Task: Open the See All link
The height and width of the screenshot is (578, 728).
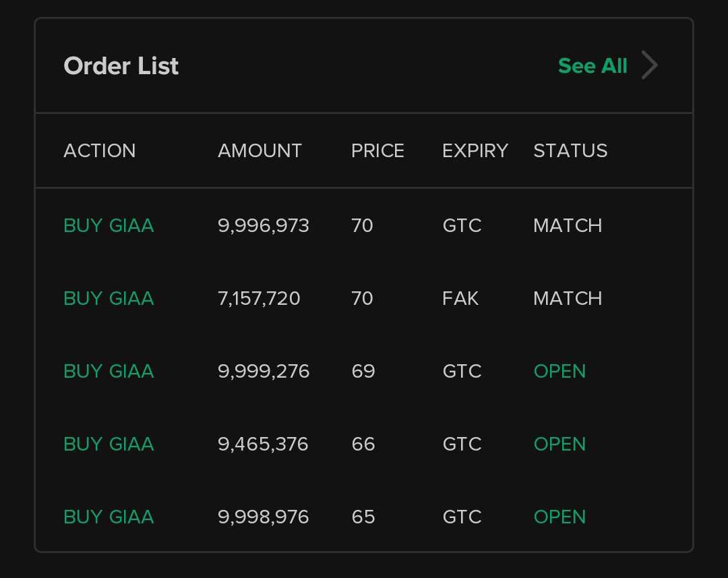Action: click(x=593, y=65)
